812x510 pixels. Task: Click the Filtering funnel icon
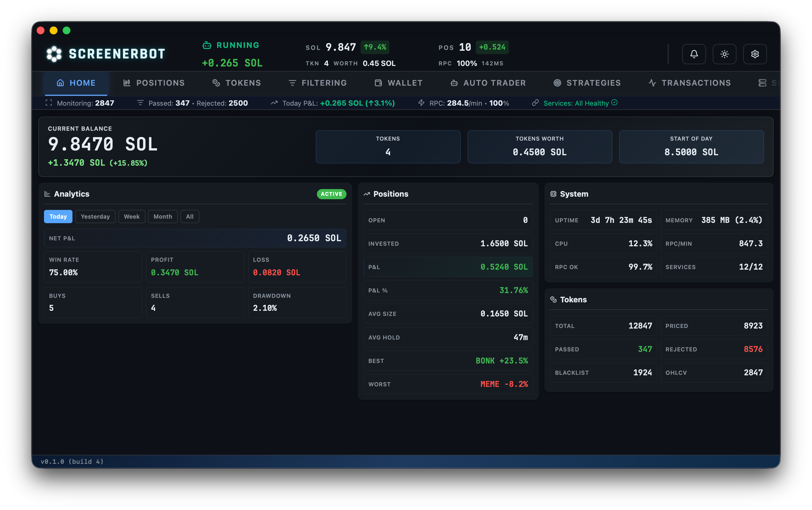pyautogui.click(x=292, y=83)
